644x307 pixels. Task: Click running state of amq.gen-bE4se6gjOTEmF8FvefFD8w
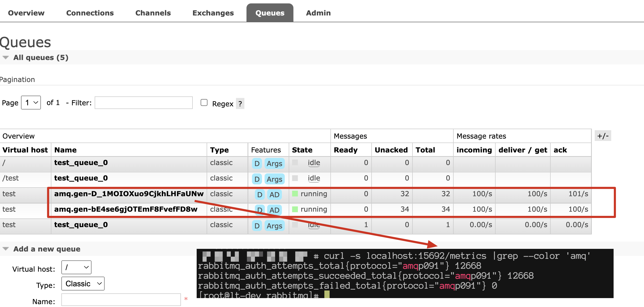314,209
